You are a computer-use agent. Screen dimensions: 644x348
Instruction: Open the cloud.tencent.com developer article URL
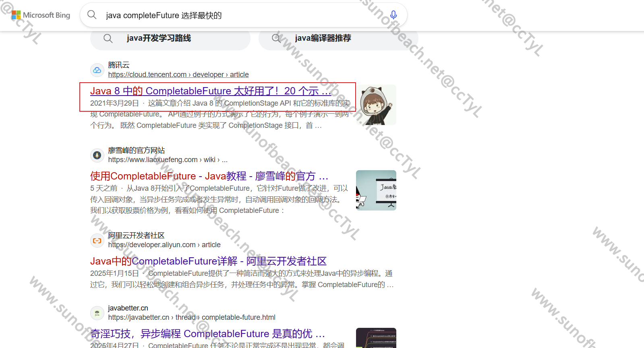tap(178, 75)
